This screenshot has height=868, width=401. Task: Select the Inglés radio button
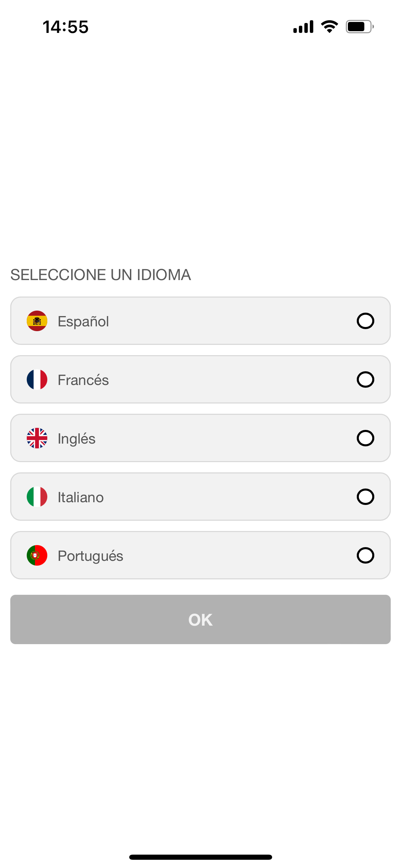365,438
